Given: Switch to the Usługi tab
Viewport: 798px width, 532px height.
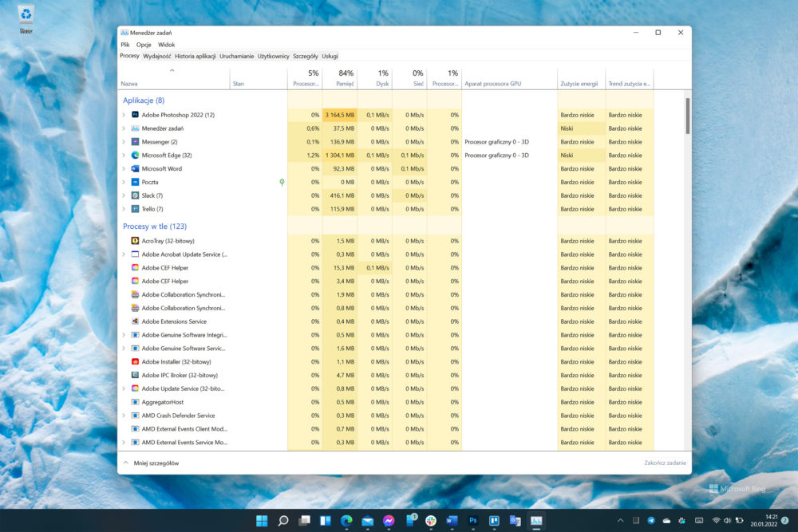Looking at the screenshot, I should 330,56.
